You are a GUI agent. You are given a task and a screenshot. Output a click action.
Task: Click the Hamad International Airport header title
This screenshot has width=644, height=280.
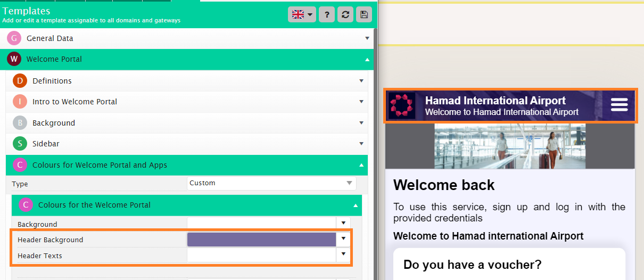click(x=496, y=101)
